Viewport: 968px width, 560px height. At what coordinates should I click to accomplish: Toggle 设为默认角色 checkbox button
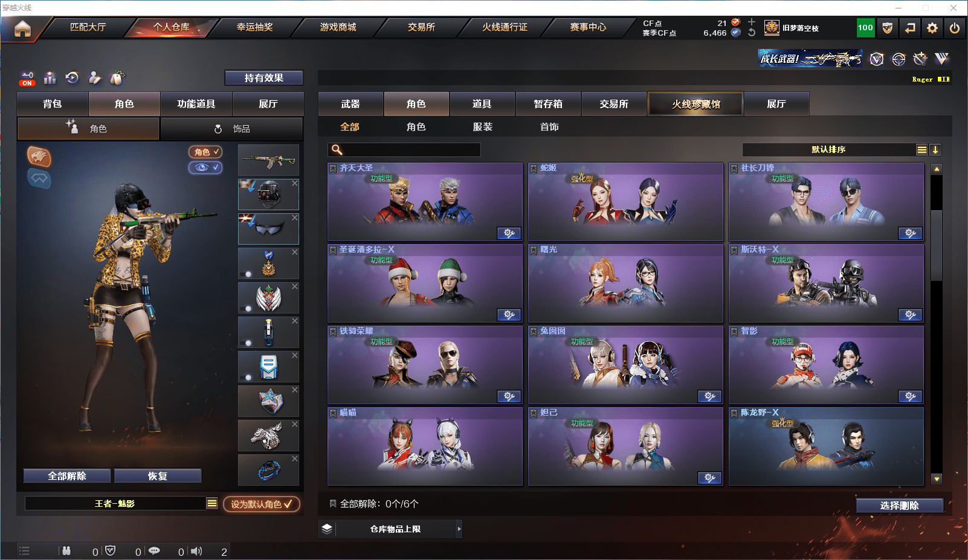(262, 504)
